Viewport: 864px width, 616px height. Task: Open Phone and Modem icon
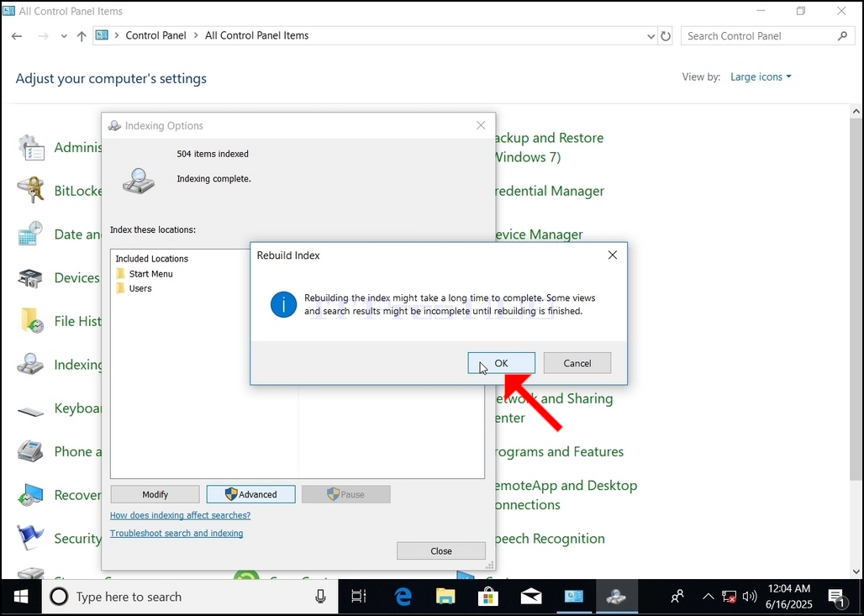click(x=31, y=451)
